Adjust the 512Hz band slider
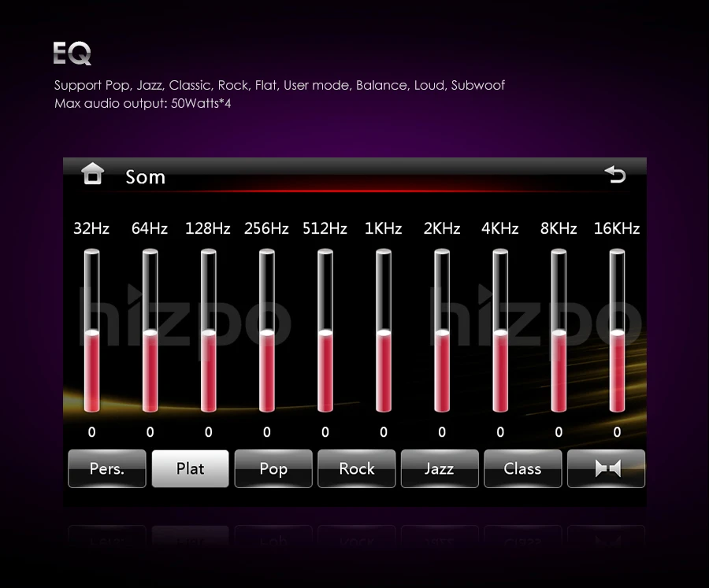Image resolution: width=709 pixels, height=588 pixels. pos(325,331)
